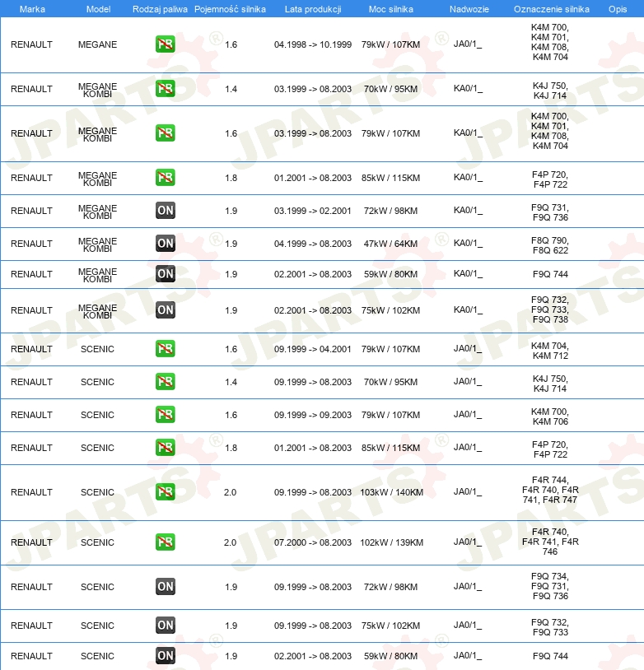Image resolution: width=644 pixels, height=670 pixels.
Task: Select F4P 720, F4P 722 in Megane Kombi row
Action: click(550, 179)
